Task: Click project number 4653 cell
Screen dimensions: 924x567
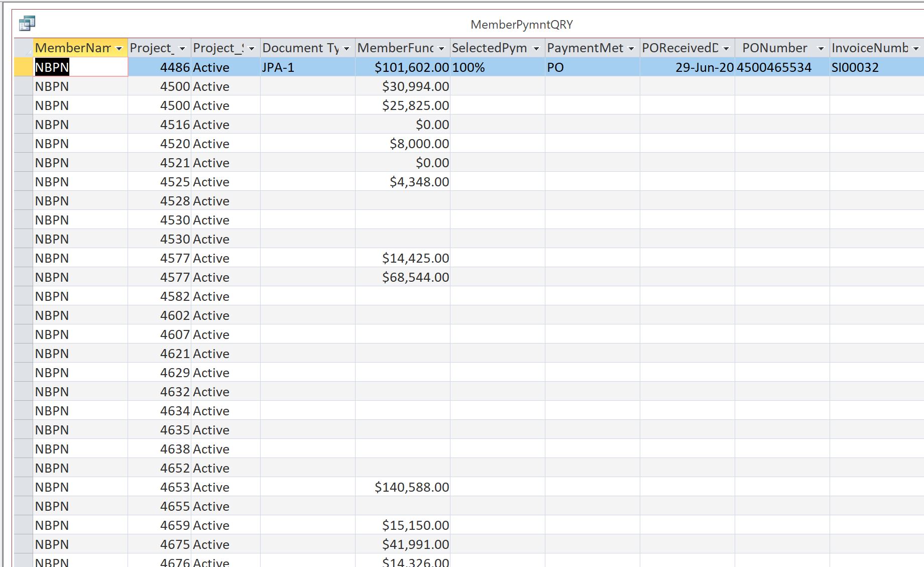Action: tap(160, 487)
